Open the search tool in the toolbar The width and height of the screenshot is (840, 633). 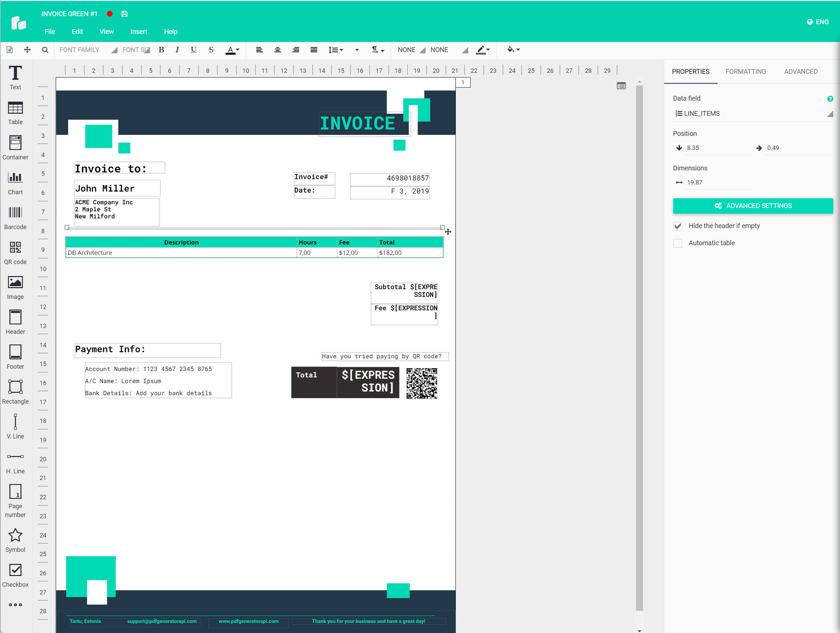[x=45, y=50]
